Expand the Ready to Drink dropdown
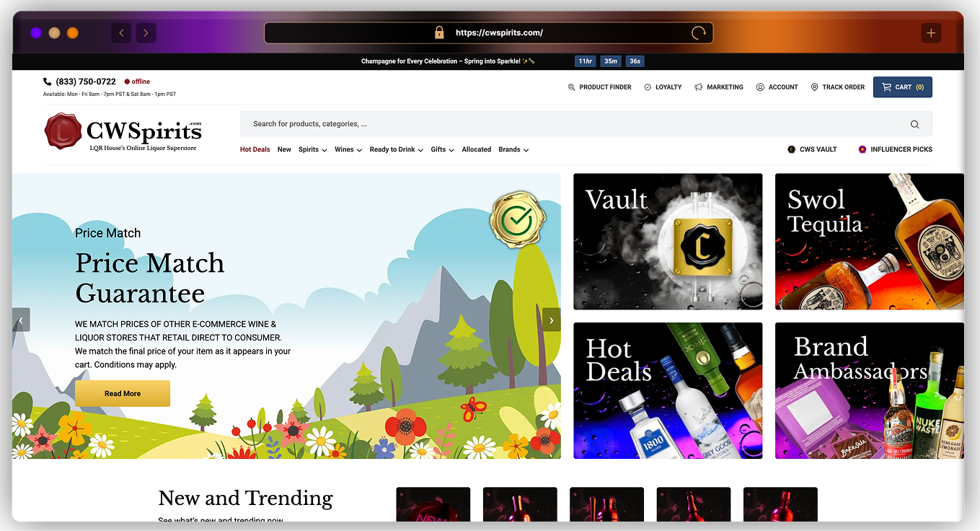The height and width of the screenshot is (531, 980). [x=397, y=149]
